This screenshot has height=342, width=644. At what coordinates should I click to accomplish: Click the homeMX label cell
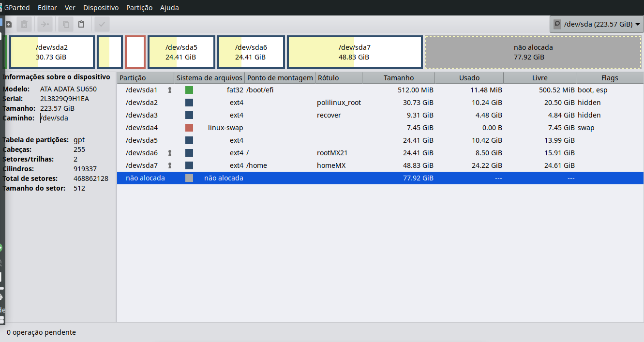331,165
